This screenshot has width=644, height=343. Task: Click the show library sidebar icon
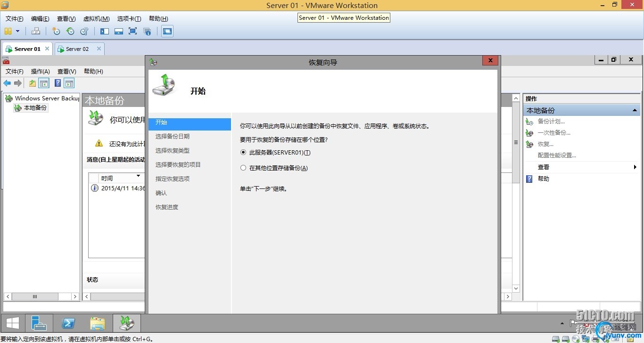click(105, 31)
